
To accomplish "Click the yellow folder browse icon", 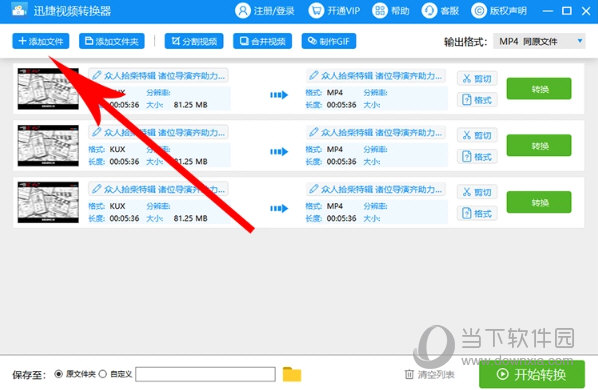I will coord(292,374).
